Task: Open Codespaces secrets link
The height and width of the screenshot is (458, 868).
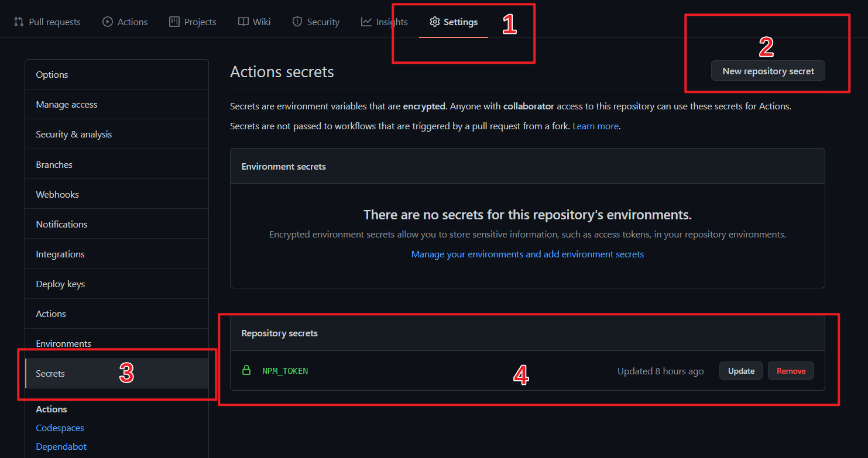Action: 60,428
